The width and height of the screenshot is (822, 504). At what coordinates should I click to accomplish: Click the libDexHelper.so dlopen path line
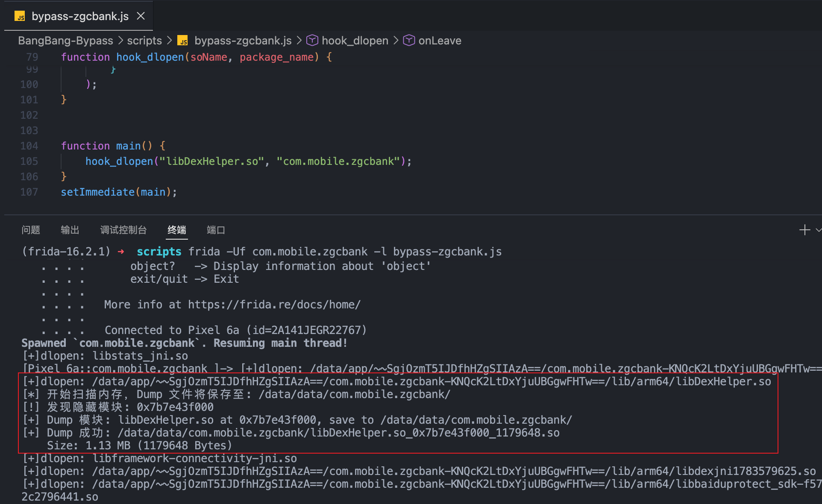click(x=397, y=381)
